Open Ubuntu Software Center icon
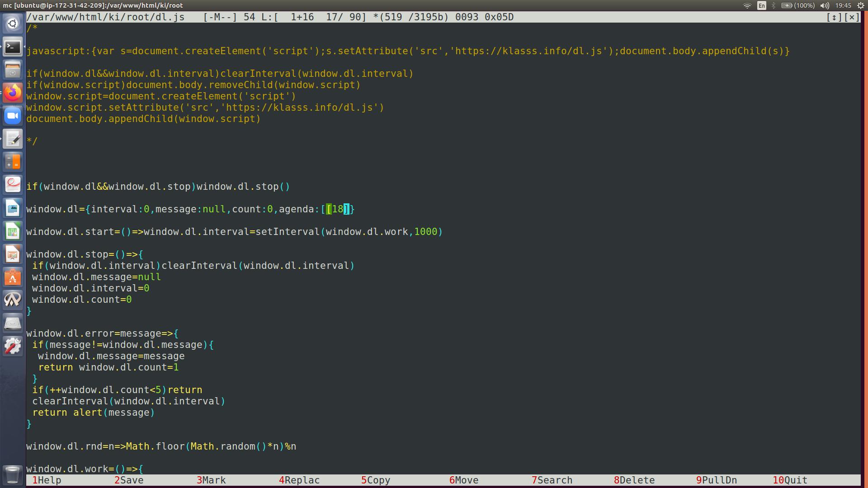 [13, 277]
